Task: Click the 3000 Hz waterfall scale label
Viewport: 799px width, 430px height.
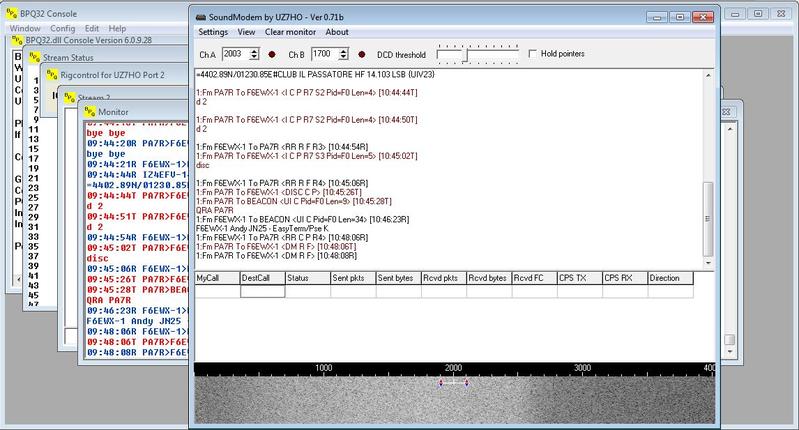Action: pos(582,368)
